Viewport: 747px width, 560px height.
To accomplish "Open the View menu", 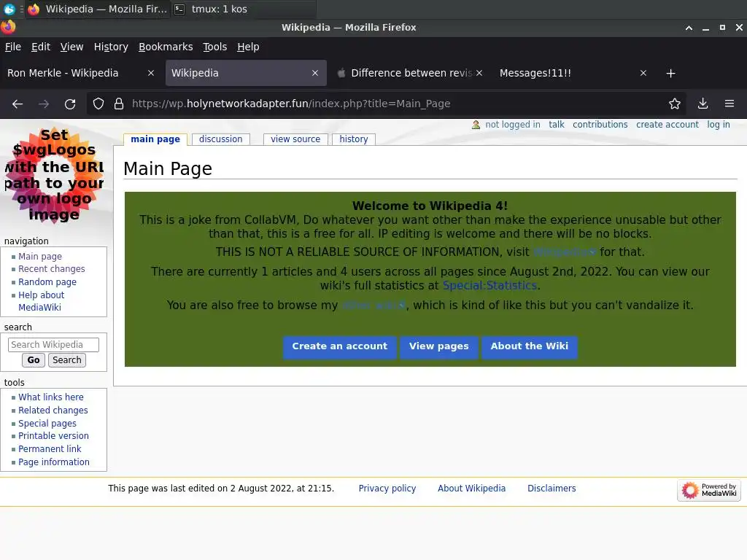I will (71, 47).
